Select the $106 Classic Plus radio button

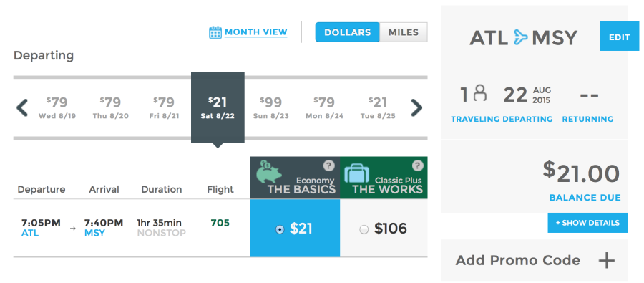point(364,229)
